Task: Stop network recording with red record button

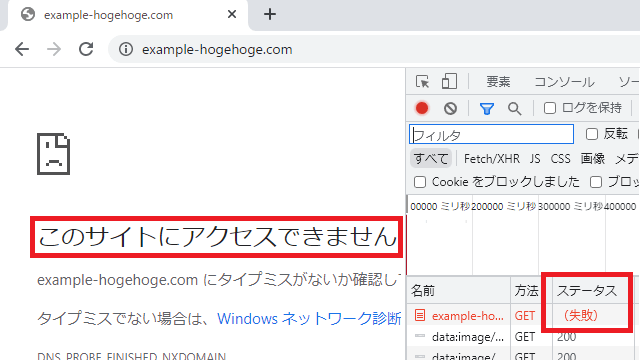Action: click(x=422, y=108)
